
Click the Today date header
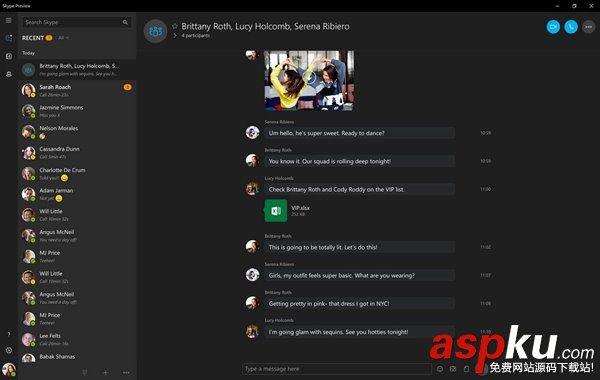pos(28,53)
